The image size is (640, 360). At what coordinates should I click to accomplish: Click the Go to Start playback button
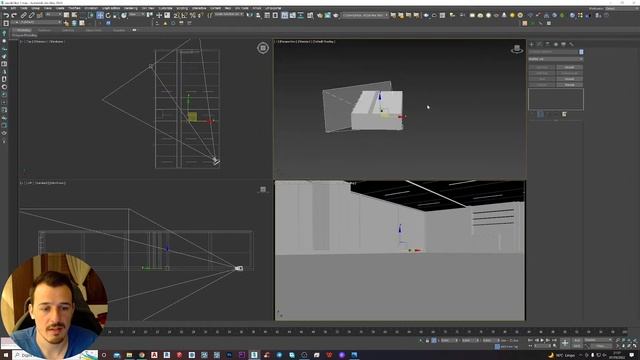click(x=530, y=340)
